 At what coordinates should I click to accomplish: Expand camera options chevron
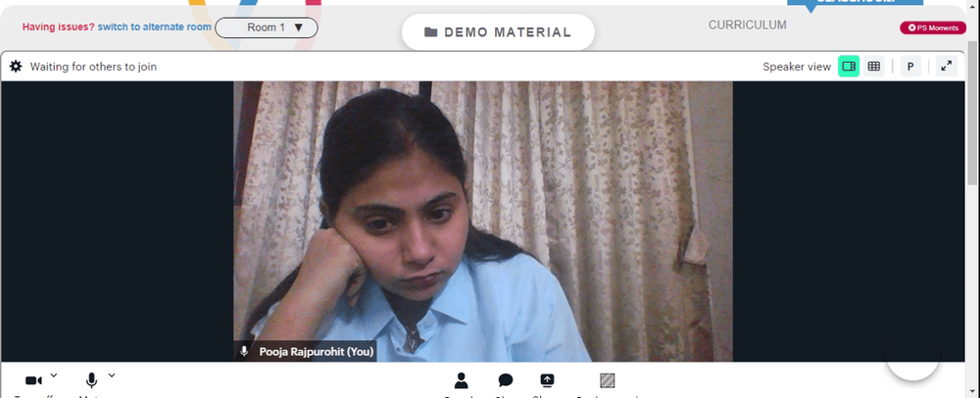coord(54,374)
